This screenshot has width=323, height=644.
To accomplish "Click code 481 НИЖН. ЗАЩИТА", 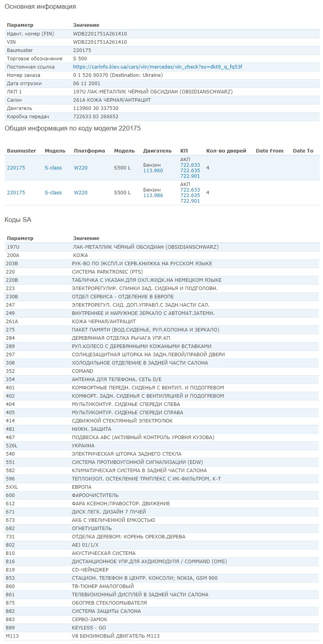I will pos(161,429).
